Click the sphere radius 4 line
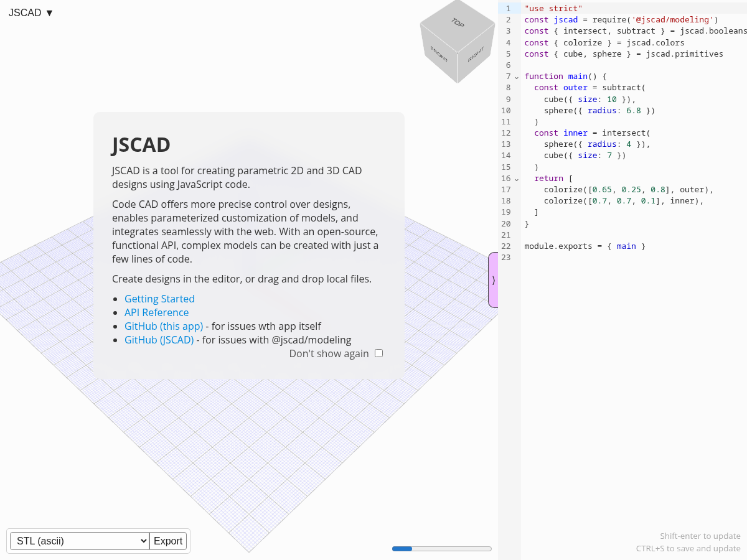 click(597, 144)
